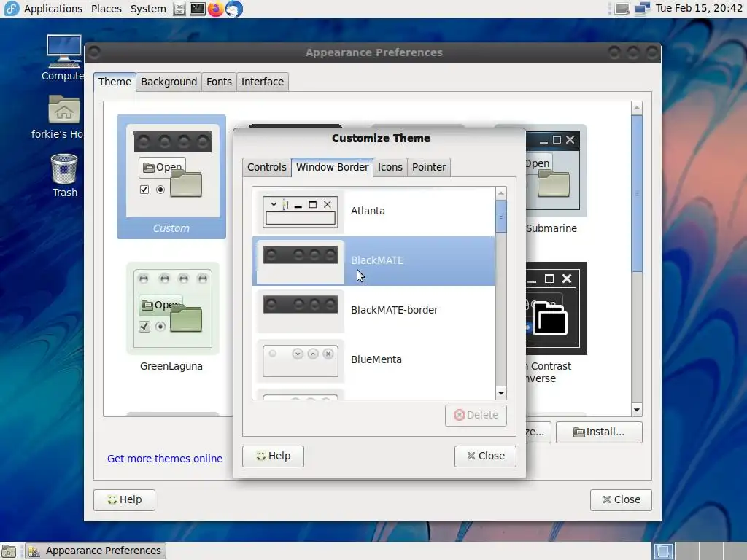The width and height of the screenshot is (747, 560).
Task: Open Get more themes online link
Action: (x=165, y=459)
